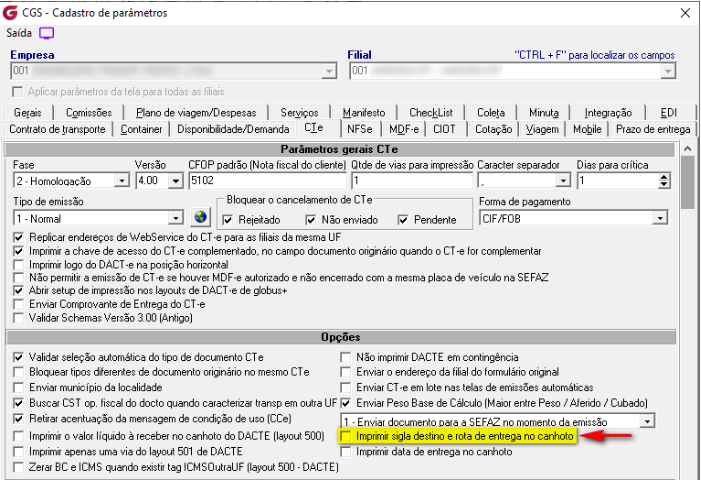This screenshot has height=481, width=701.
Task: Check Imprimir apenas uma via do layout 501
Action: [x=18, y=451]
